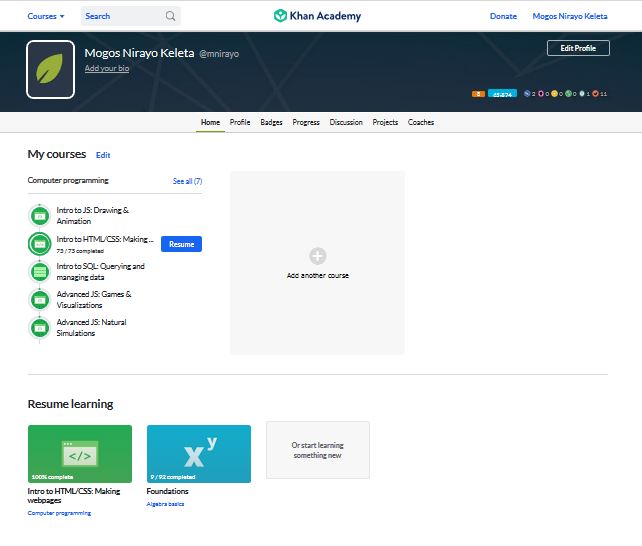Open the Donate link
The height and width of the screenshot is (546, 642).
click(x=503, y=16)
